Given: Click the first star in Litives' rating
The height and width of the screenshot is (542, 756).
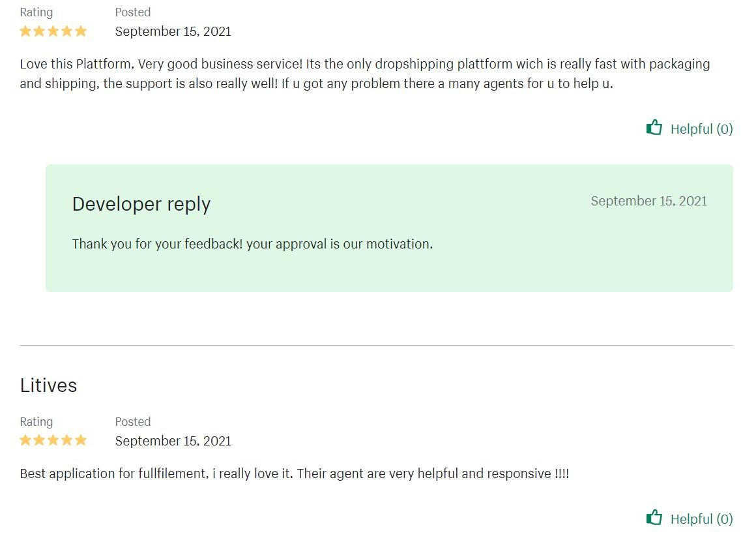Looking at the screenshot, I should pos(25,440).
